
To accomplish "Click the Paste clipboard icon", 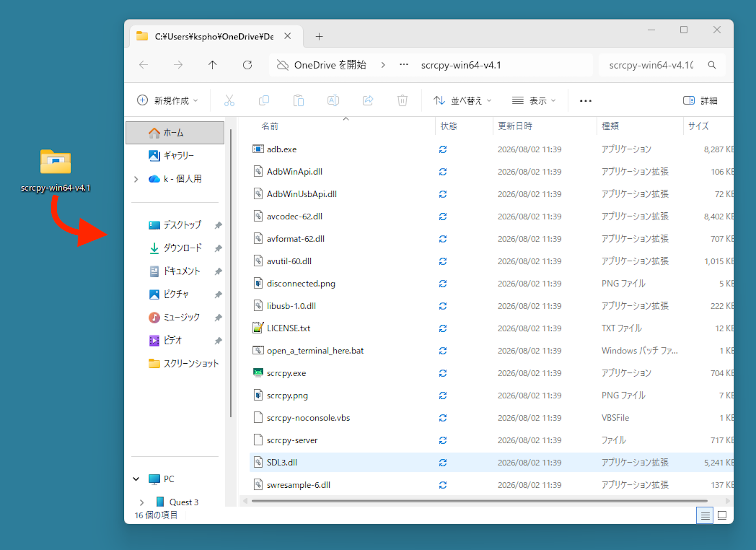I will click(298, 100).
